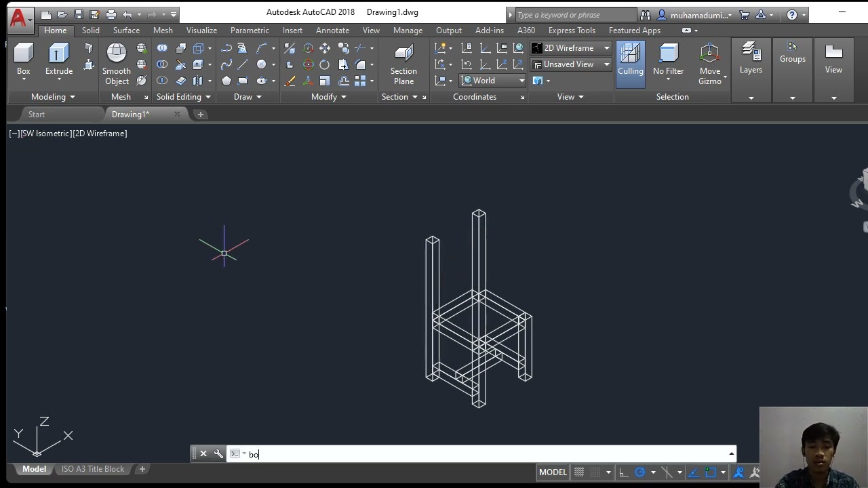Click the Rotate modify tool
Viewport: 868px width, 488px height.
tap(325, 64)
